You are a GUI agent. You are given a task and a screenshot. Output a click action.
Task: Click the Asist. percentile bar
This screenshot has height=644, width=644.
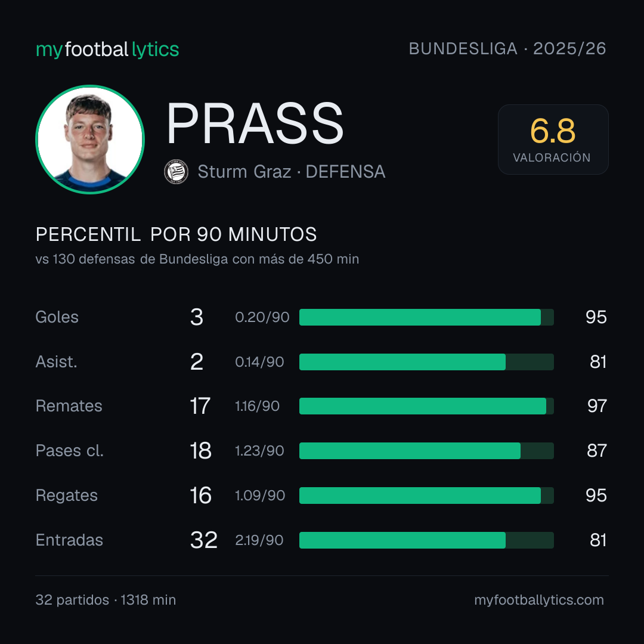(426, 362)
